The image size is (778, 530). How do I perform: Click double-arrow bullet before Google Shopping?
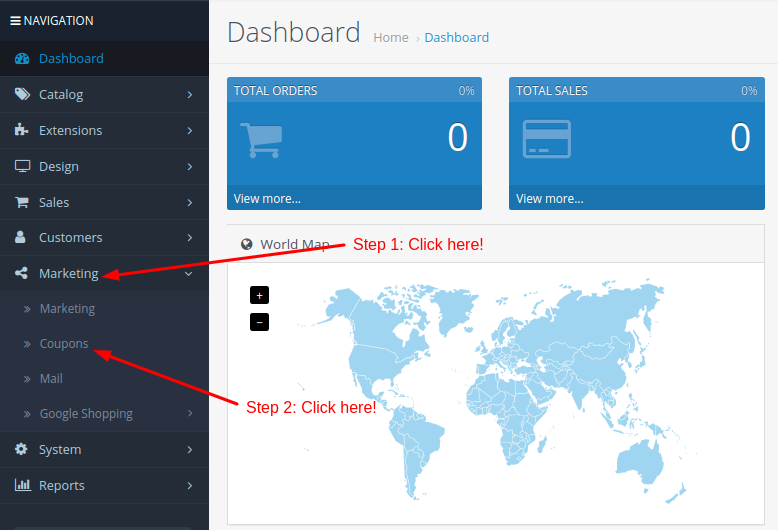(27, 414)
